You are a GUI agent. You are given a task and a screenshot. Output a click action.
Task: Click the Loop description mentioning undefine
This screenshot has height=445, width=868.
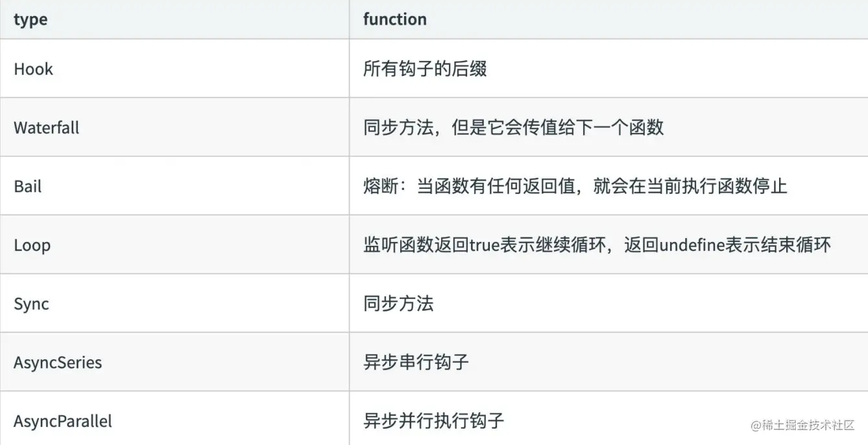pos(597,245)
